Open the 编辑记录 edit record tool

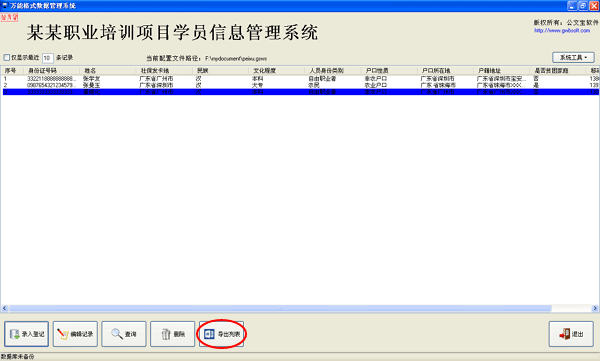75,334
